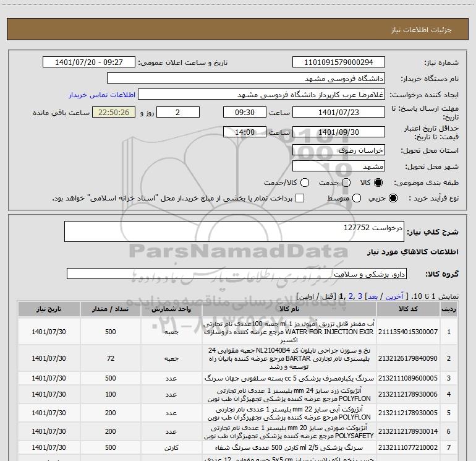Click the تعداد / مقدار column header
The image size is (476, 461).
(111, 309)
